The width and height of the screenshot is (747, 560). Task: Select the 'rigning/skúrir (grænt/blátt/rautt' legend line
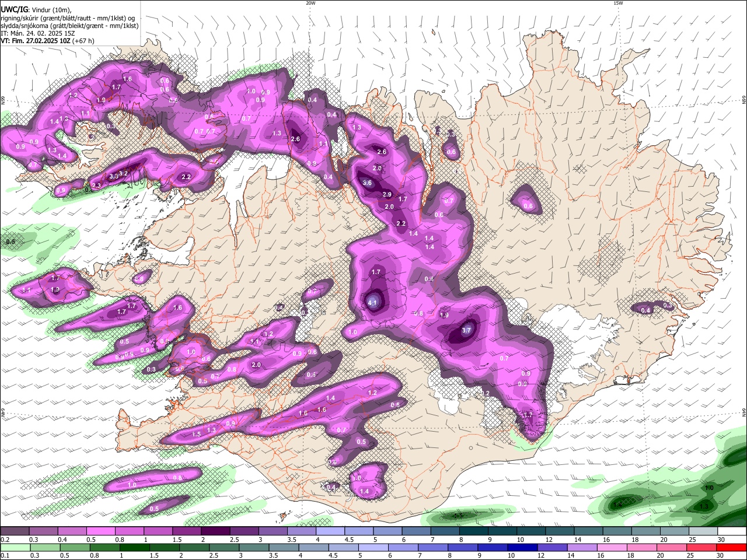point(68,18)
